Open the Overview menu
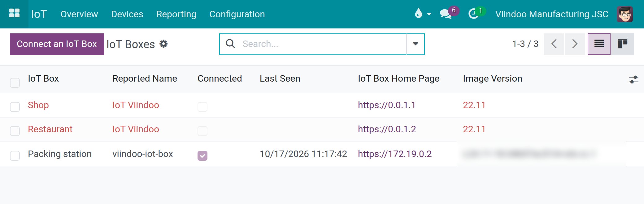The height and width of the screenshot is (204, 644). coord(79,14)
